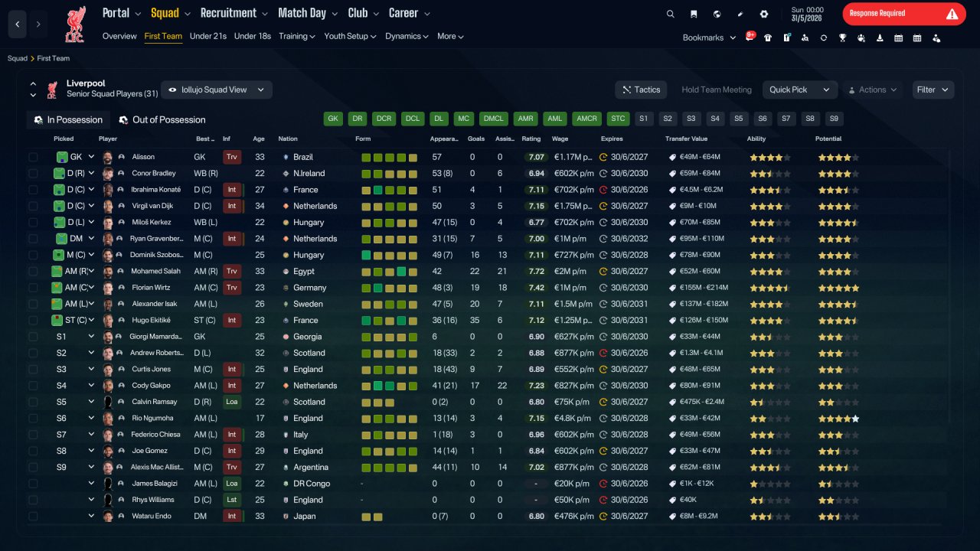Click the Squad breadcrumb link
Screen dimensions: 980x551
(18, 58)
